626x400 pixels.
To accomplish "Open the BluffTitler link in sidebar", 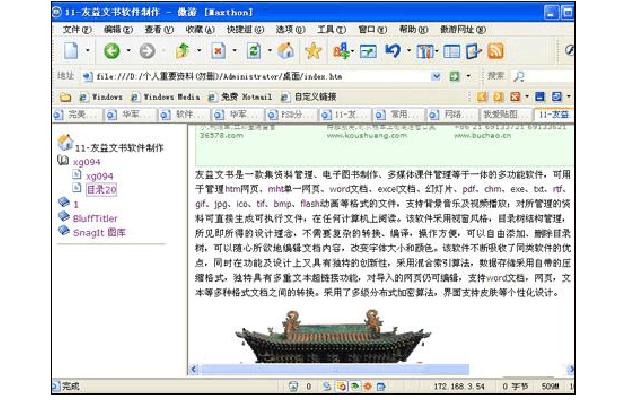I will point(95,218).
